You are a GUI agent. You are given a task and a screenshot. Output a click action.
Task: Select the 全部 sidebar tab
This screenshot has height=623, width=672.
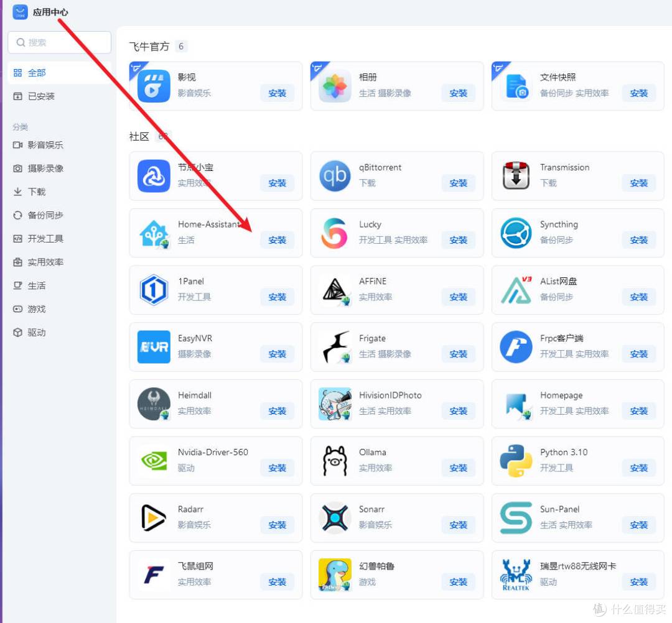click(59, 73)
